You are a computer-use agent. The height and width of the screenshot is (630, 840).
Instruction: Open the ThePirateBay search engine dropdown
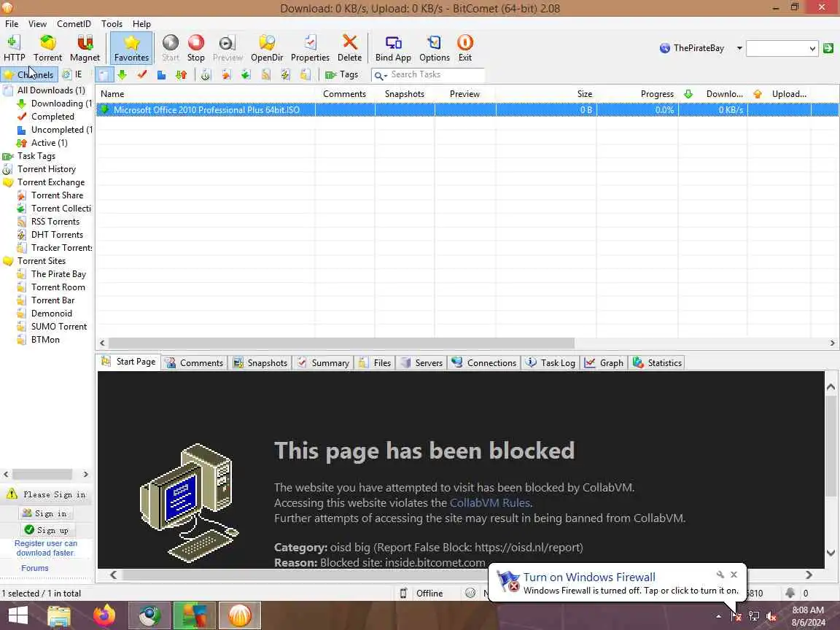739,48
